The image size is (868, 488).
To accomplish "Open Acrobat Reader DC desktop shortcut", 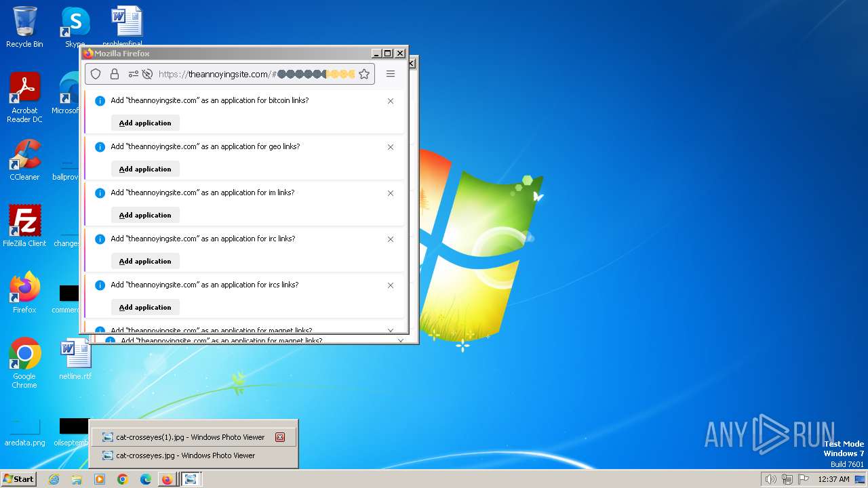I will [x=24, y=98].
